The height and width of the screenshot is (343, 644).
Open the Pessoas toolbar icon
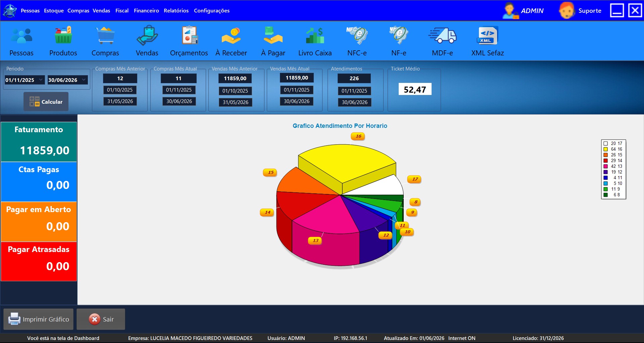[x=21, y=36]
